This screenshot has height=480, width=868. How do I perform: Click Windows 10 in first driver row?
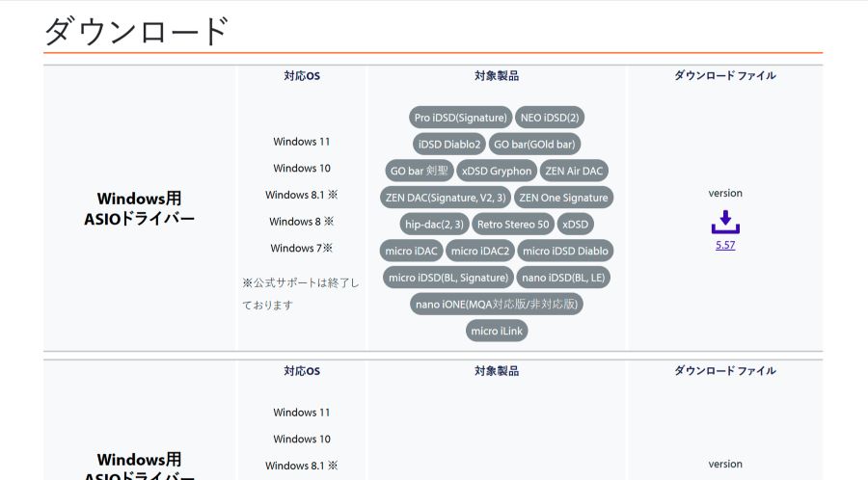pos(302,168)
